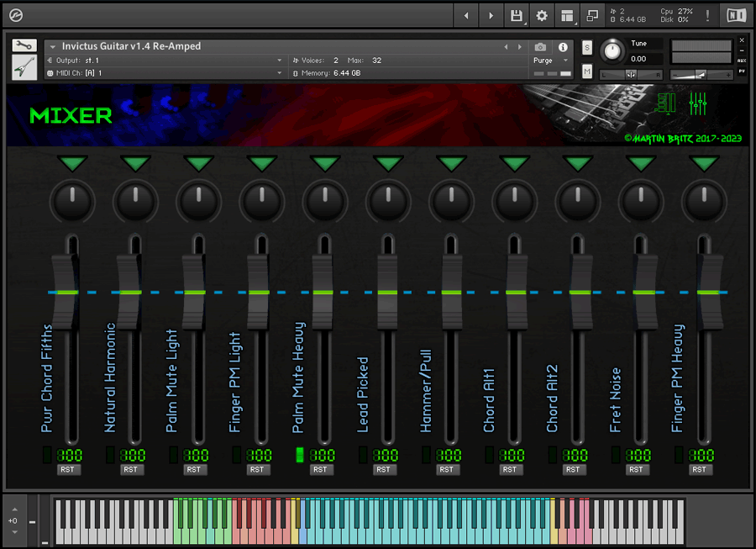Click the AUX sends button

[x=742, y=61]
